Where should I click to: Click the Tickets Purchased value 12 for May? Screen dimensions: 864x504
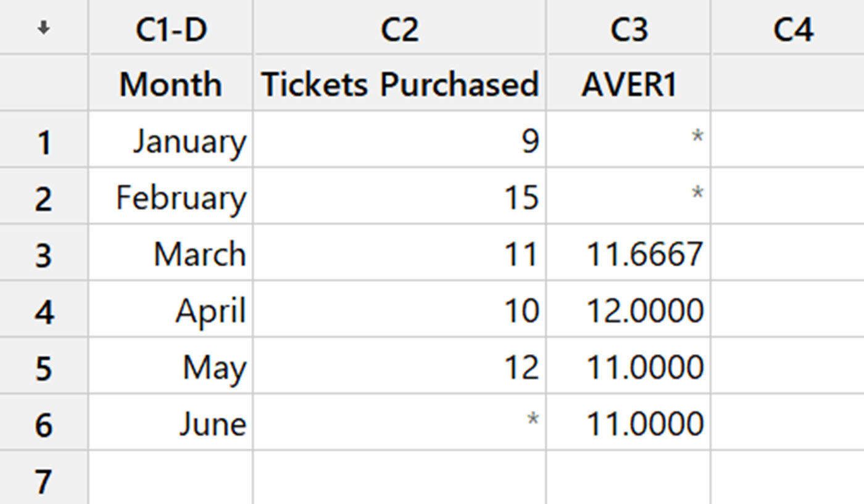399,366
